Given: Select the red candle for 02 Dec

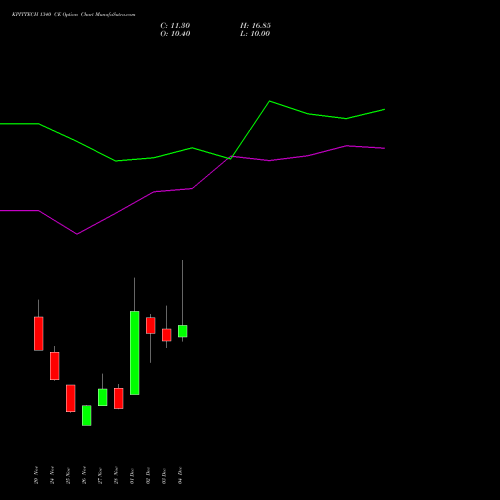Looking at the screenshot, I should [151, 326].
